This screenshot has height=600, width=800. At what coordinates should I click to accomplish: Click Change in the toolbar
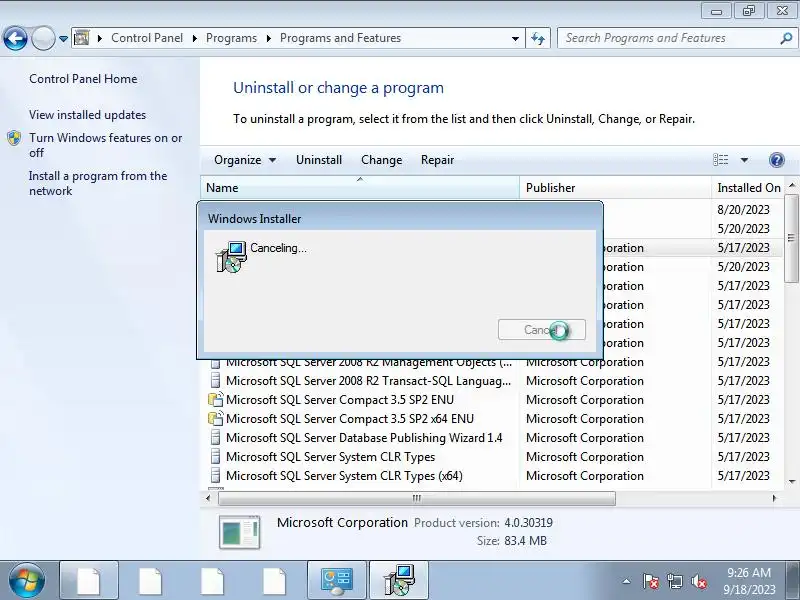click(x=382, y=160)
